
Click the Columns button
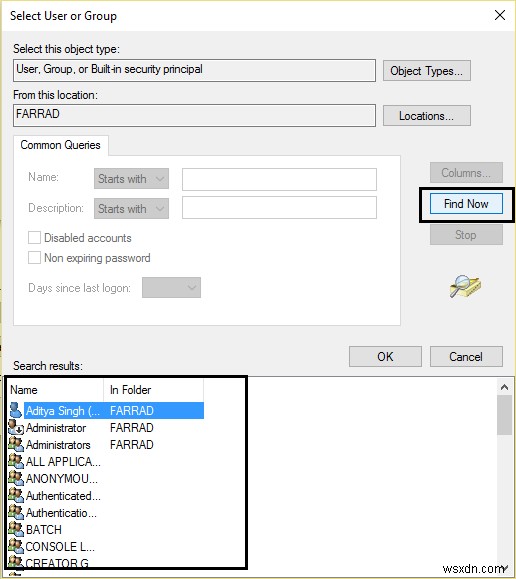pyautogui.click(x=466, y=173)
